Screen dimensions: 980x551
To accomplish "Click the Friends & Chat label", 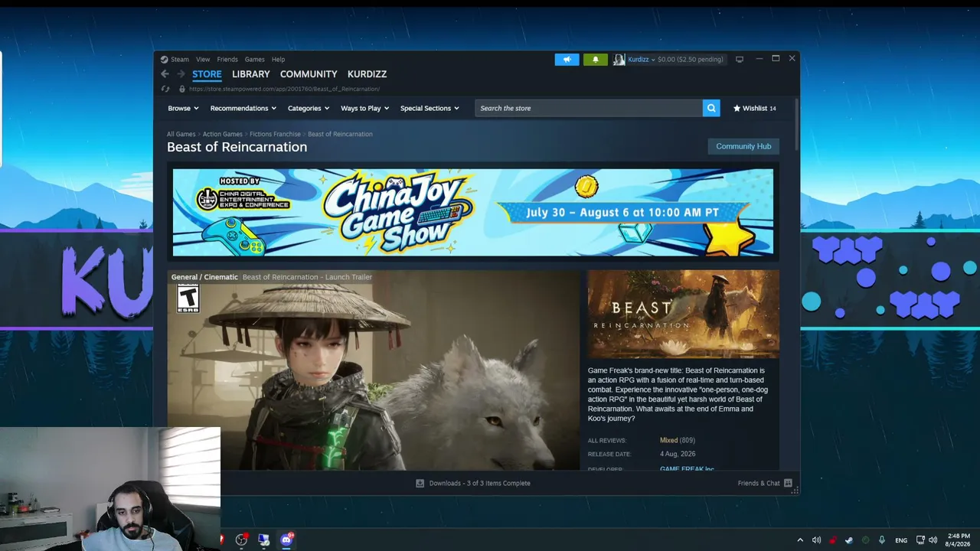I will click(x=759, y=483).
